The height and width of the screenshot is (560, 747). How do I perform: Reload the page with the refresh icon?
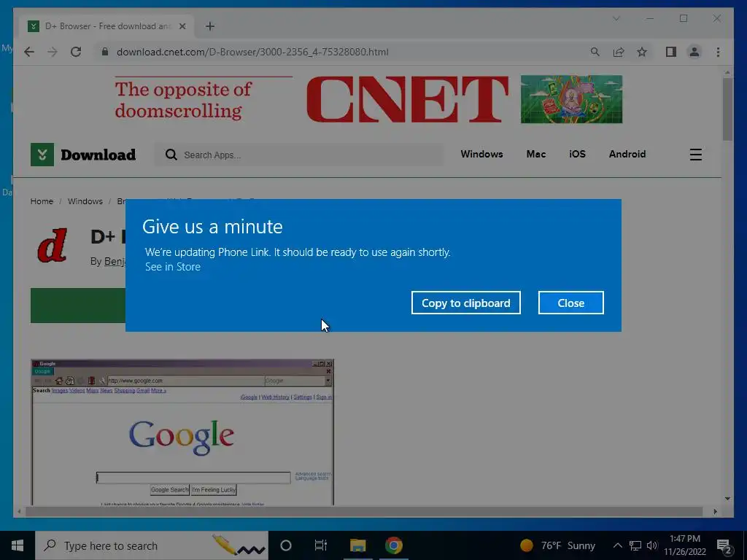(x=76, y=52)
